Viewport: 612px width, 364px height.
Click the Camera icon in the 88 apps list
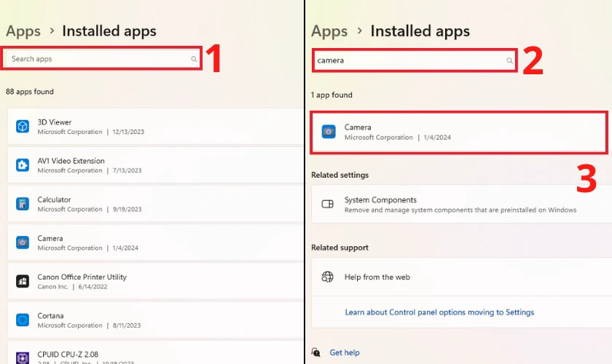pyautogui.click(x=23, y=242)
